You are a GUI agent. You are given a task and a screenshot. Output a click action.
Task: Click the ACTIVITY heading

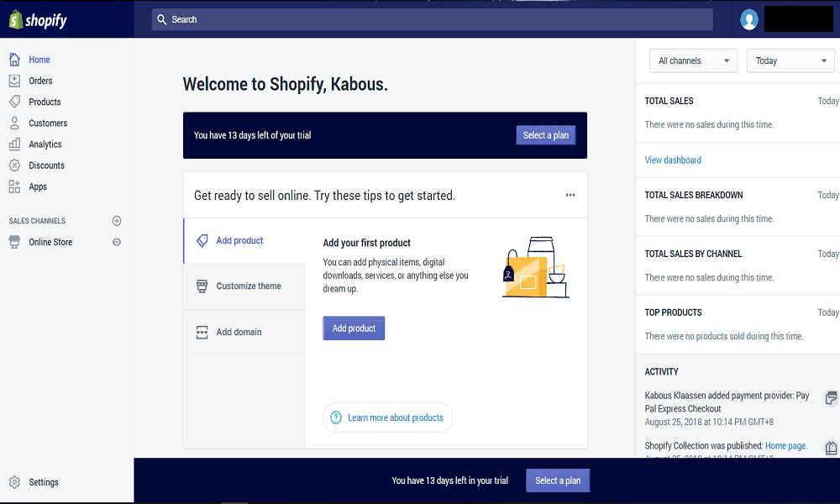pos(662,371)
